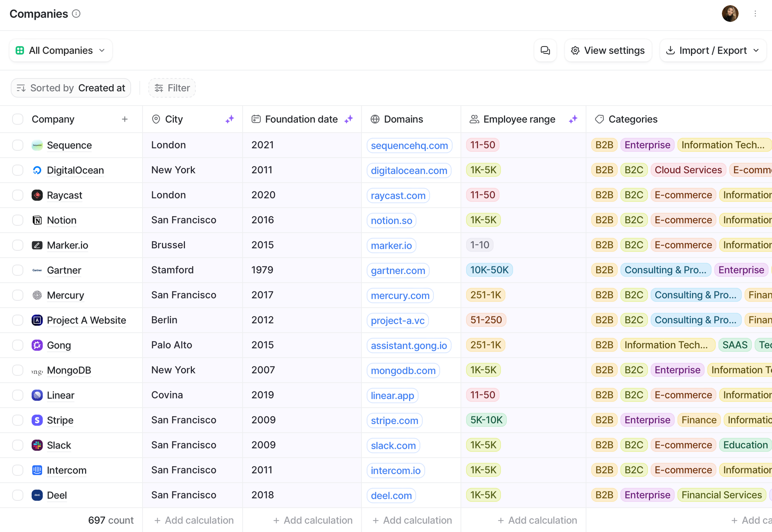
Task: Open Sorted by Created at sort options
Action: tap(71, 88)
